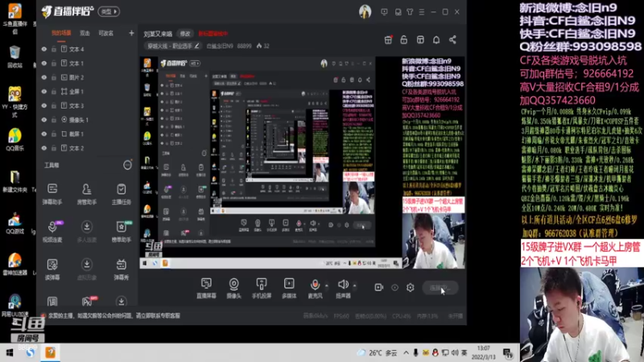Open settings gear beside the start-stream button
Viewport: 644px width, 362px height.
click(411, 288)
